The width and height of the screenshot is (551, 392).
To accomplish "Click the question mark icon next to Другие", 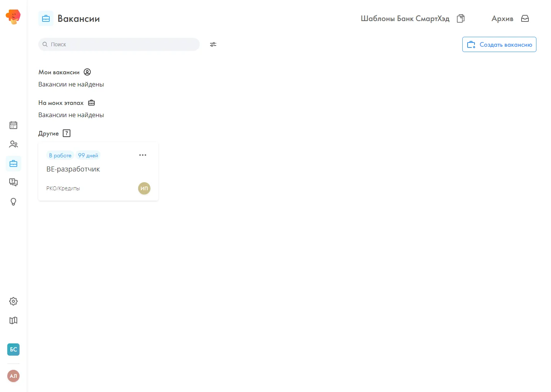I will [x=67, y=133].
